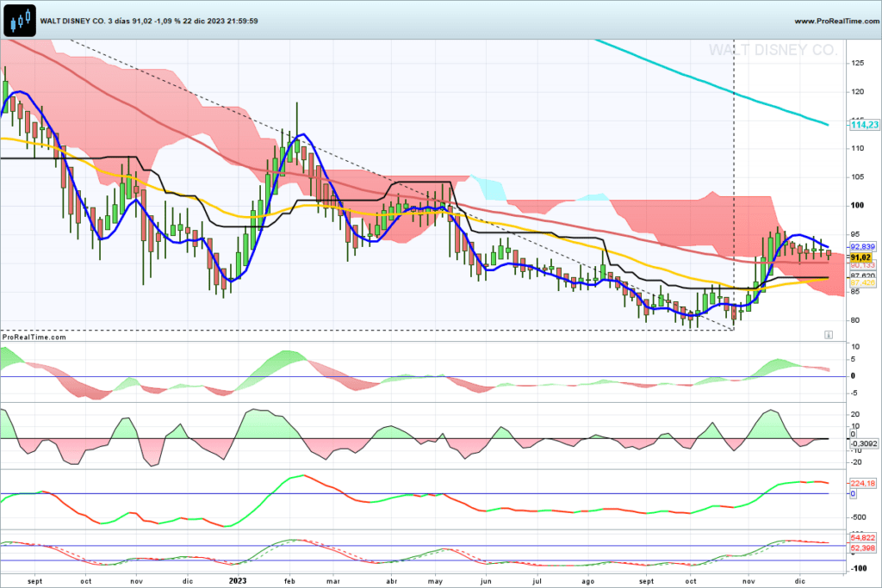Open the www.ProRealTime.com link
882x588 pixels.
click(x=836, y=21)
